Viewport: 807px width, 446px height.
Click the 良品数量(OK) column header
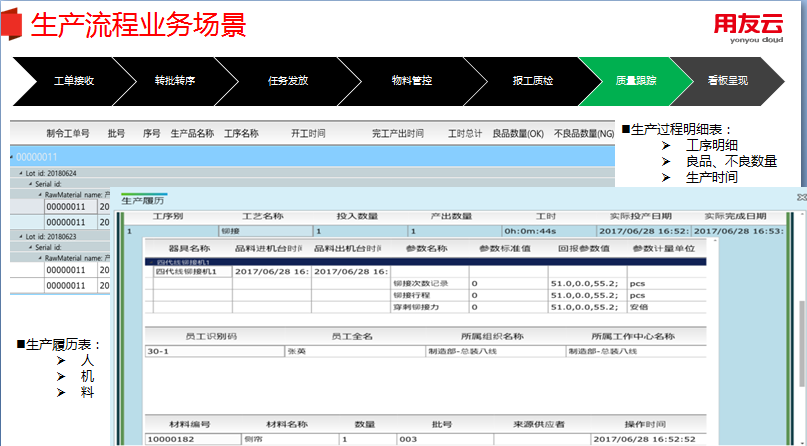pyautogui.click(x=518, y=133)
